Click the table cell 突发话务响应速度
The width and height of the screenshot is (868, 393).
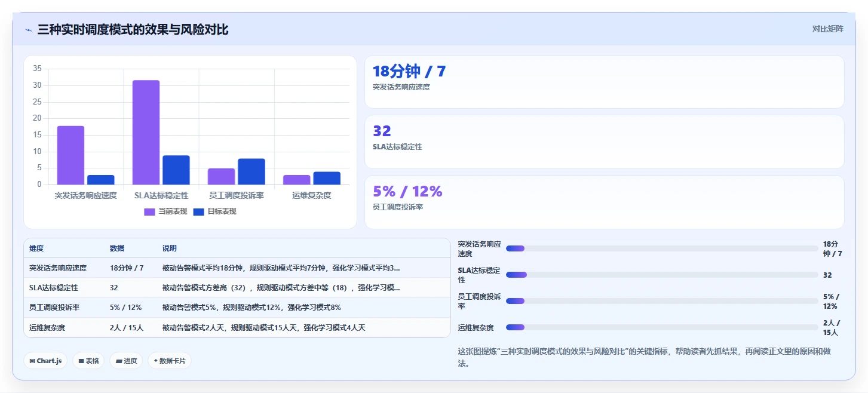[x=58, y=268]
